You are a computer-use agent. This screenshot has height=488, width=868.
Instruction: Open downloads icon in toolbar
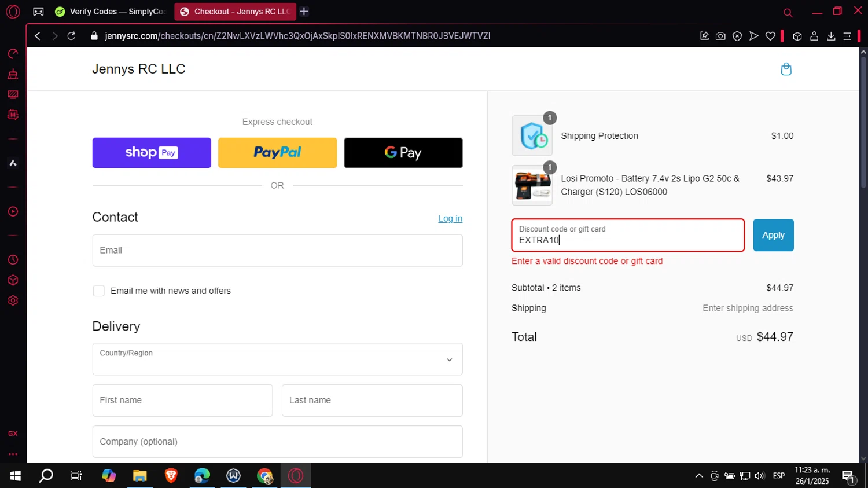point(831,36)
